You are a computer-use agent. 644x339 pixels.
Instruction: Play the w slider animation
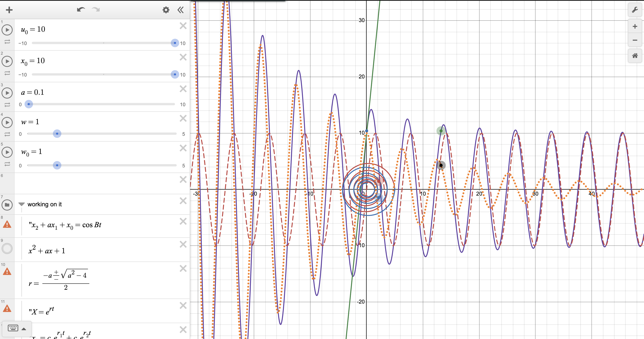7,122
